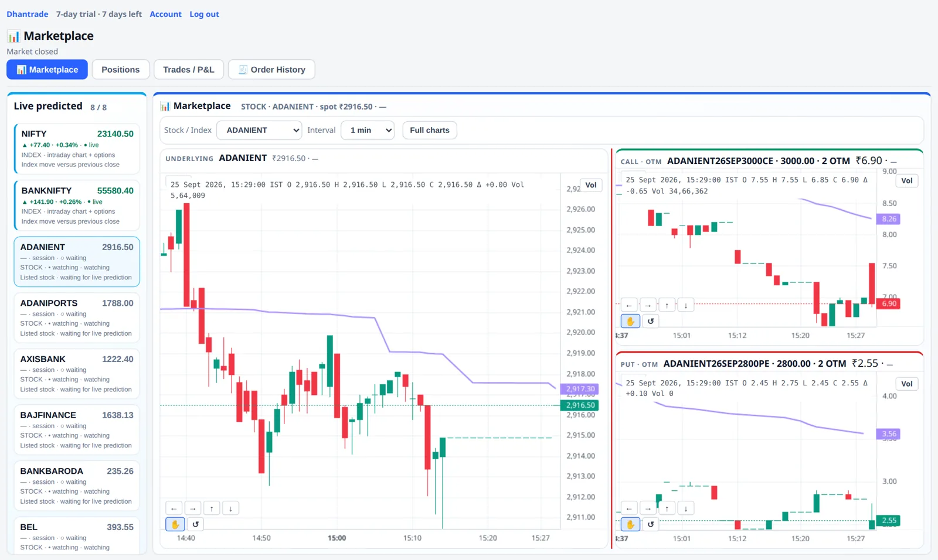Open the Trades / P&L tab
Viewport: 938px width, 560px height.
189,69
